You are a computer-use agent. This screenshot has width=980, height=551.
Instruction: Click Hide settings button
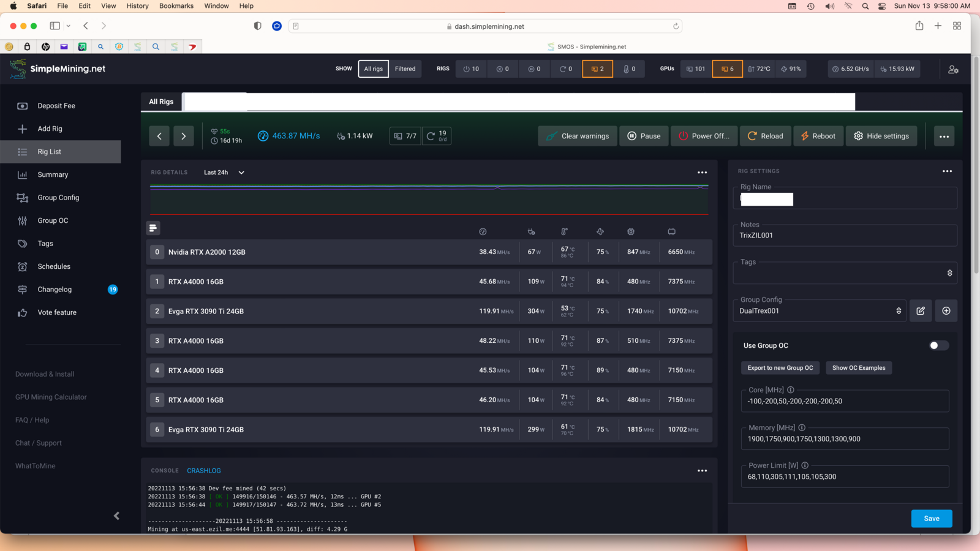tap(881, 136)
